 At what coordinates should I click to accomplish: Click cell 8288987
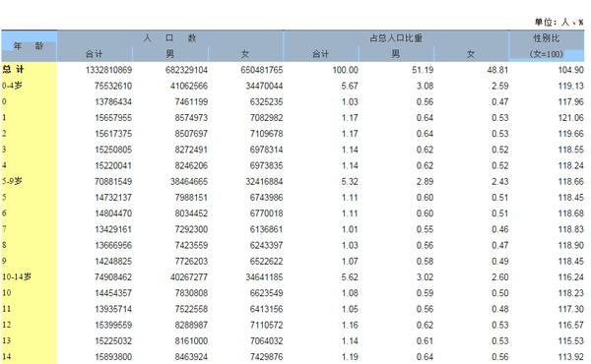coord(191,325)
